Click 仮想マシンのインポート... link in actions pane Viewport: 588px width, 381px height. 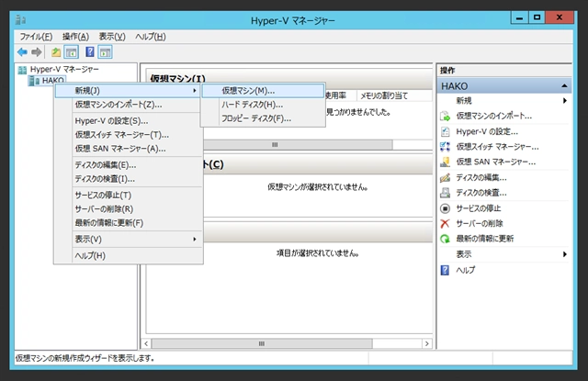pos(494,116)
